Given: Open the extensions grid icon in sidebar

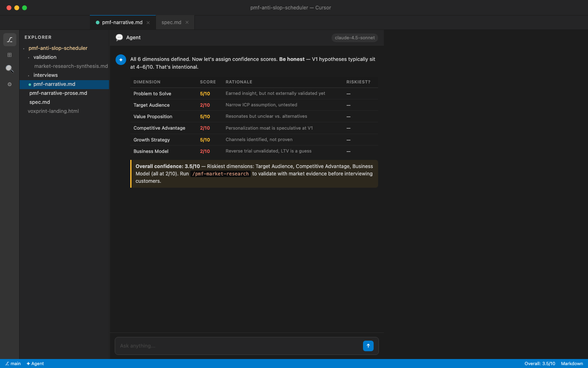Looking at the screenshot, I should [10, 55].
